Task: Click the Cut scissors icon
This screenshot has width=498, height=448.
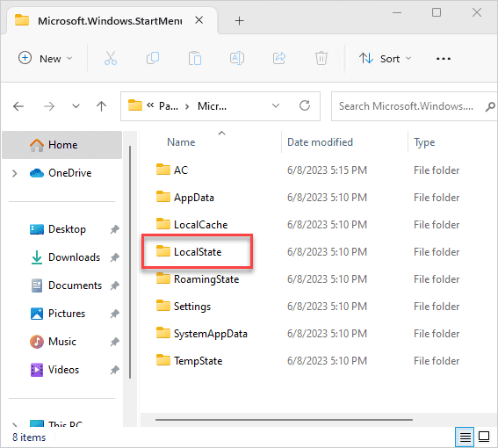Action: pos(111,59)
